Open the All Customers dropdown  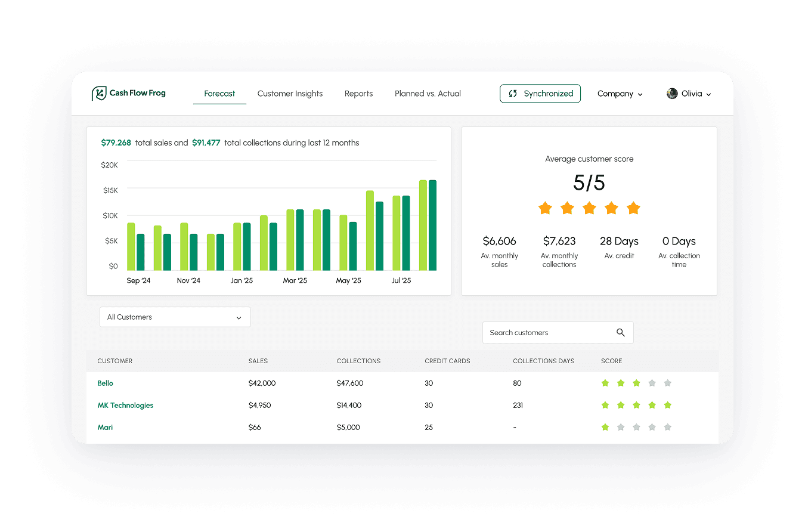click(175, 317)
